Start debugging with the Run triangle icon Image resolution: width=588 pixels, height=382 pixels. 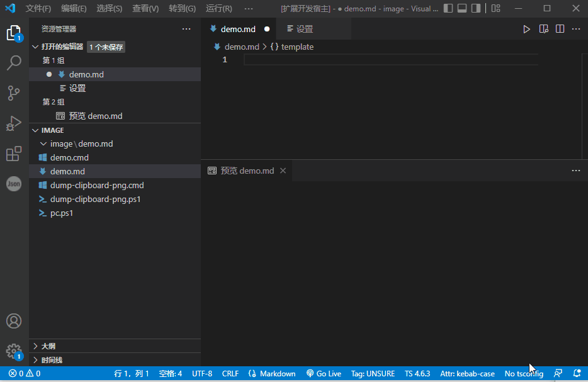pyautogui.click(x=527, y=29)
